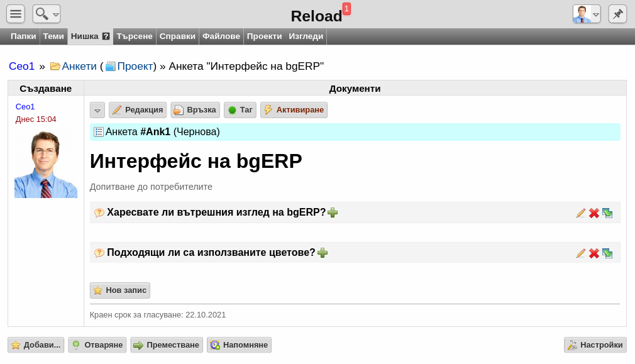Click the Ceo1 author profile photo
Image resolution: width=635 pixels, height=364 pixels.
(x=46, y=164)
